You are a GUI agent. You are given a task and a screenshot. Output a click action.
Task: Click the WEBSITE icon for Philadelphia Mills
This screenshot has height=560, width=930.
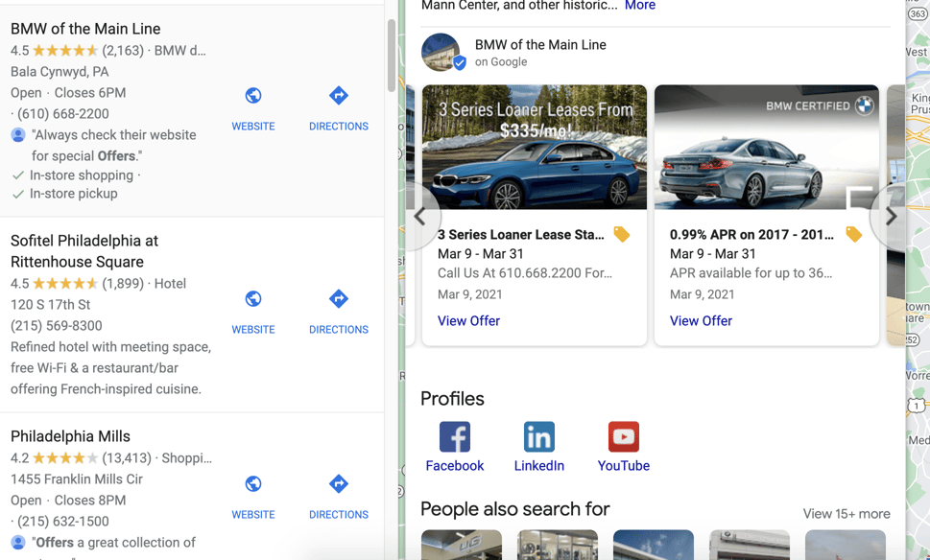tap(252, 484)
